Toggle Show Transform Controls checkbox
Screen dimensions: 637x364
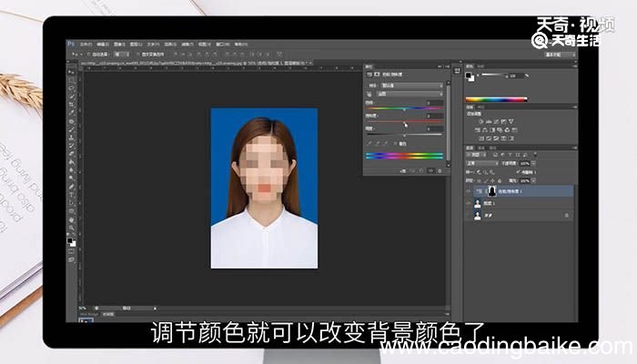tap(138, 54)
